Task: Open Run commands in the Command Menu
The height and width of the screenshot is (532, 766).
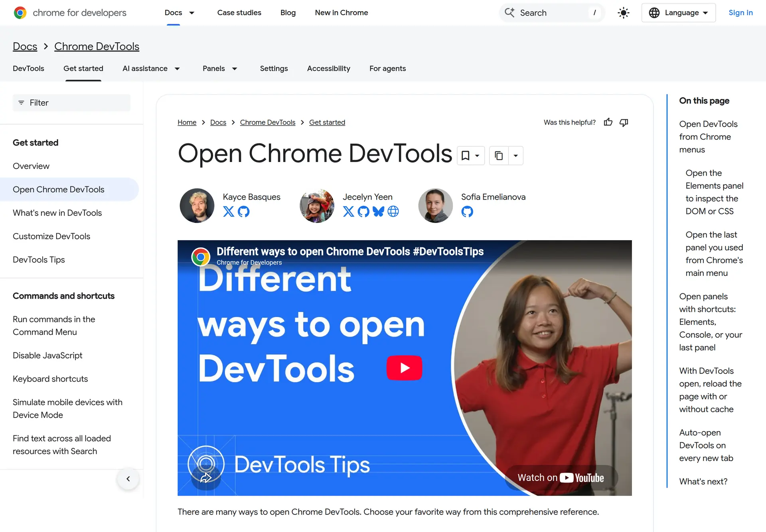Action: [54, 326]
